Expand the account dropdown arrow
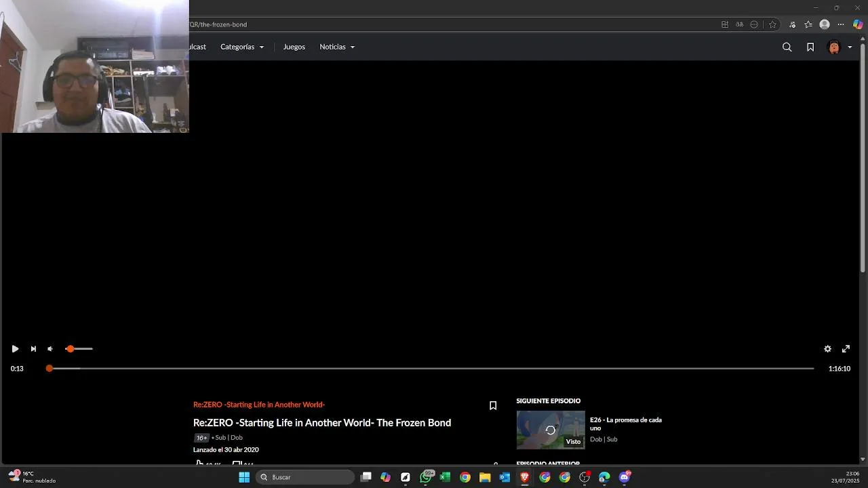This screenshot has height=488, width=868. (850, 47)
